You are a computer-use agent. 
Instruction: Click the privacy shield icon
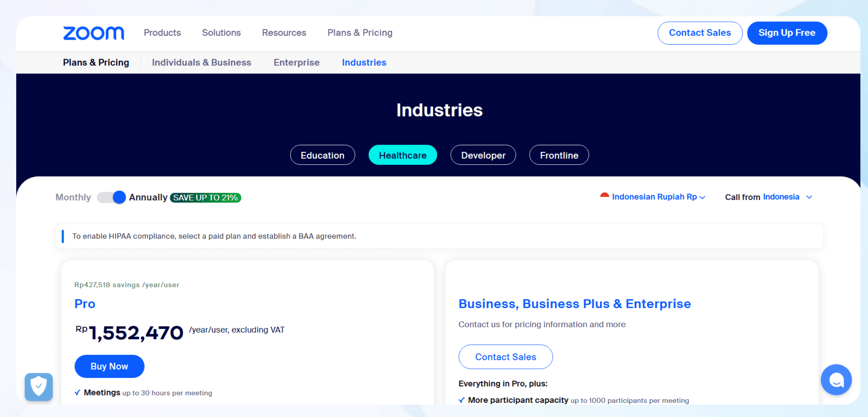coord(39,386)
